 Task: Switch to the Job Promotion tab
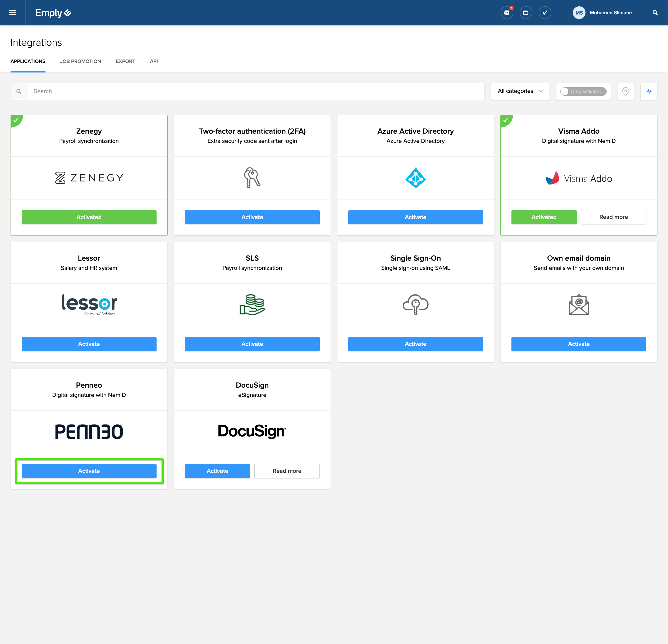coord(80,61)
